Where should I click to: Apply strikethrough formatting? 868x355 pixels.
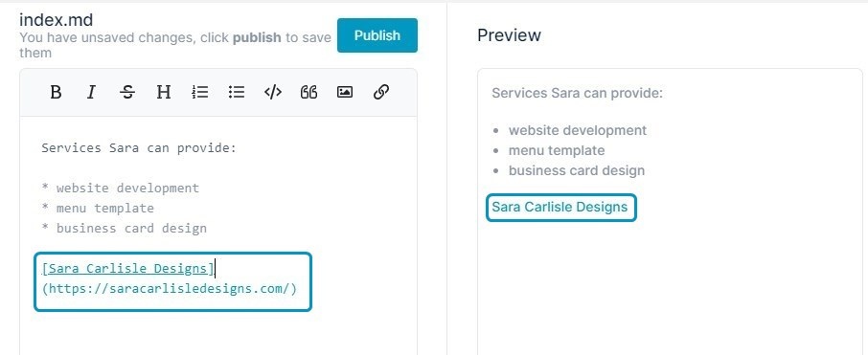(127, 92)
